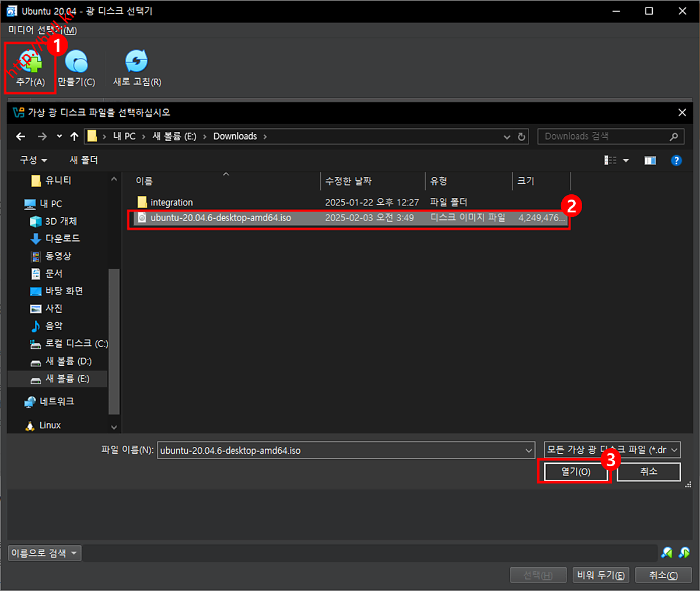Click 내 PC in the address path

tap(124, 137)
